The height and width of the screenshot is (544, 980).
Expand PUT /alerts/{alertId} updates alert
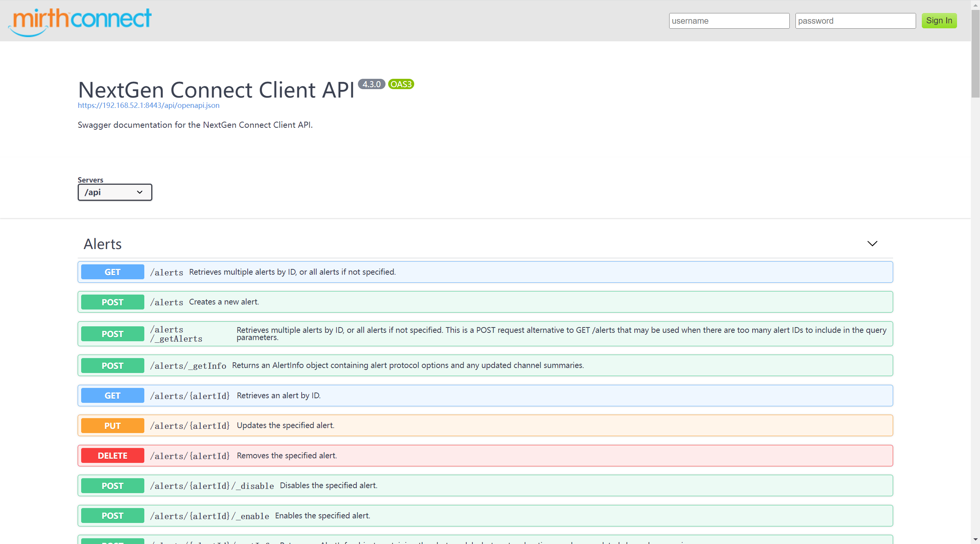coord(485,425)
